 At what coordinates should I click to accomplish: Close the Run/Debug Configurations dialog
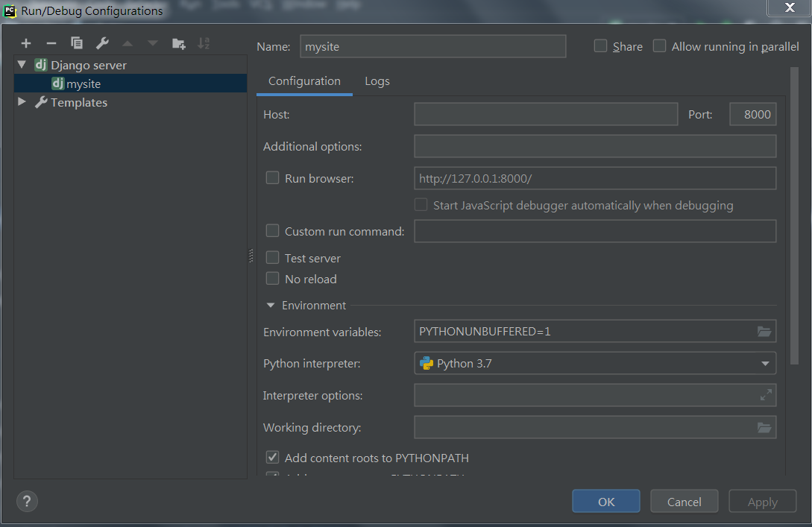(789, 7)
